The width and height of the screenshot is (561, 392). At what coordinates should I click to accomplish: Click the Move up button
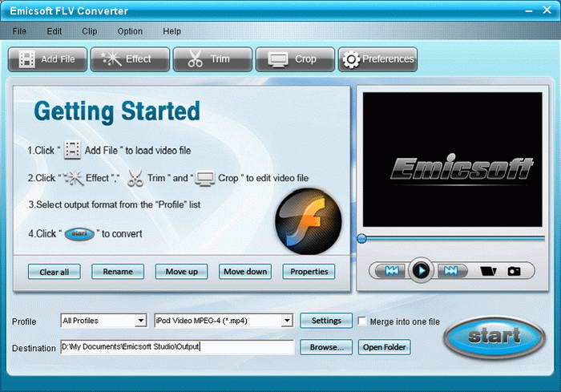click(181, 272)
